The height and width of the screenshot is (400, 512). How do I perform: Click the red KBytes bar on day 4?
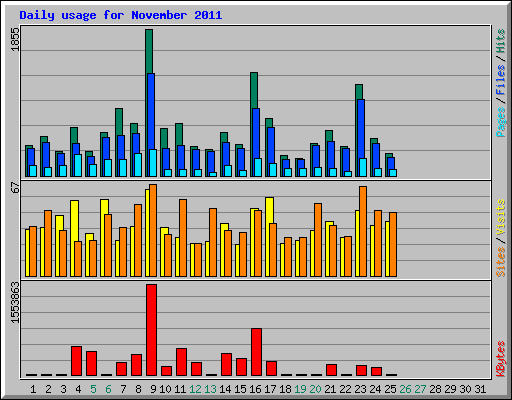pyautogui.click(x=76, y=361)
